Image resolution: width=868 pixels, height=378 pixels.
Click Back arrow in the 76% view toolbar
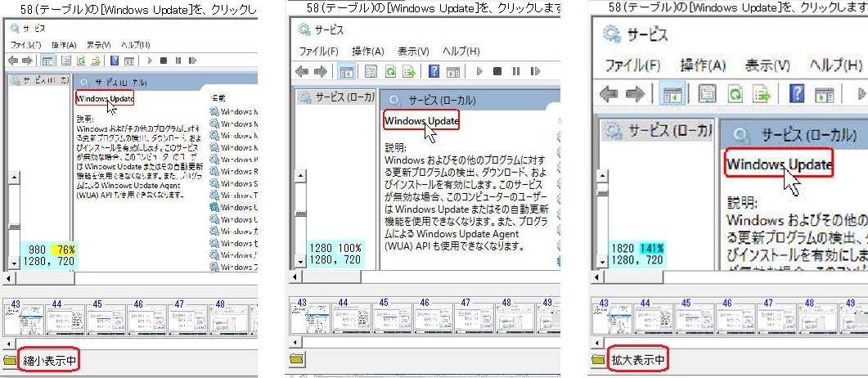click(13, 61)
